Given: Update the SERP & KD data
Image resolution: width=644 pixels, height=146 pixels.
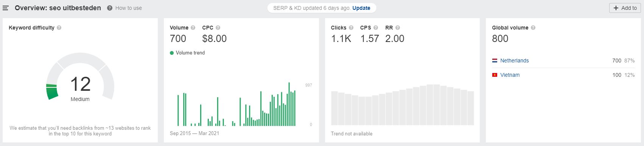Looking at the screenshot, I should tap(361, 8).
